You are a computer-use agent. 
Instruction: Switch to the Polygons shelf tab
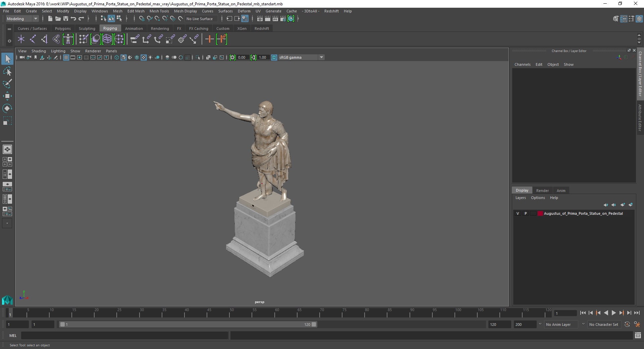tap(63, 29)
